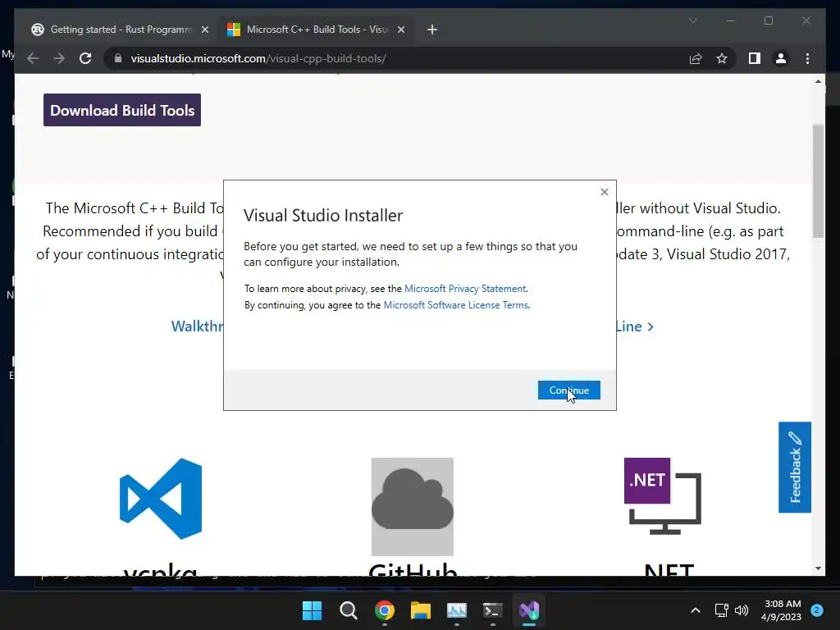840x630 pixels.
Task: Go back to previous page
Action: pos(33,58)
